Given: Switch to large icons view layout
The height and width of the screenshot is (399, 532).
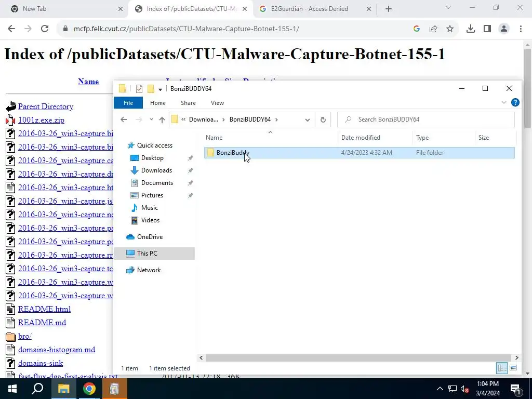Looking at the screenshot, I should coord(513,368).
